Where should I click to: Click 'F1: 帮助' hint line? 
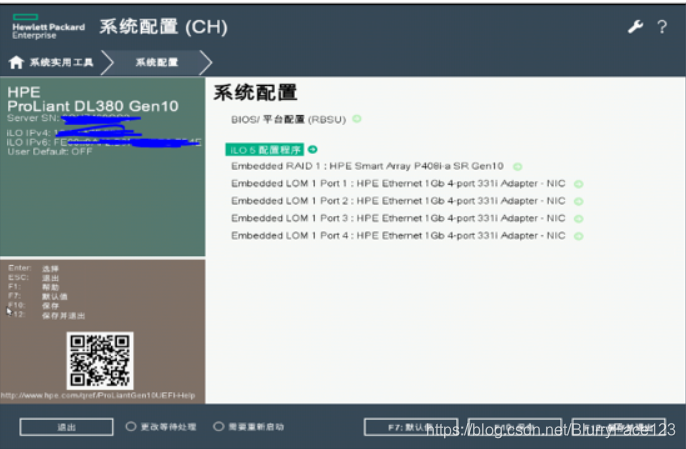coord(34,287)
